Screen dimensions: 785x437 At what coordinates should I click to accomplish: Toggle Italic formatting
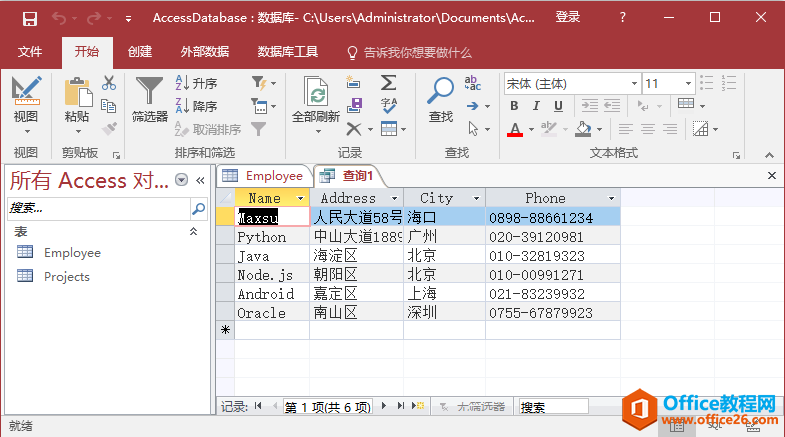536,106
